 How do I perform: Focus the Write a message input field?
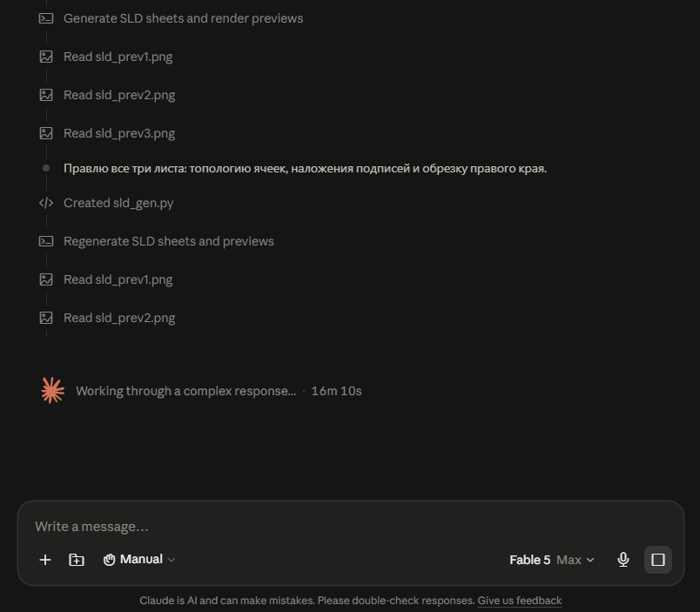tap(351, 527)
